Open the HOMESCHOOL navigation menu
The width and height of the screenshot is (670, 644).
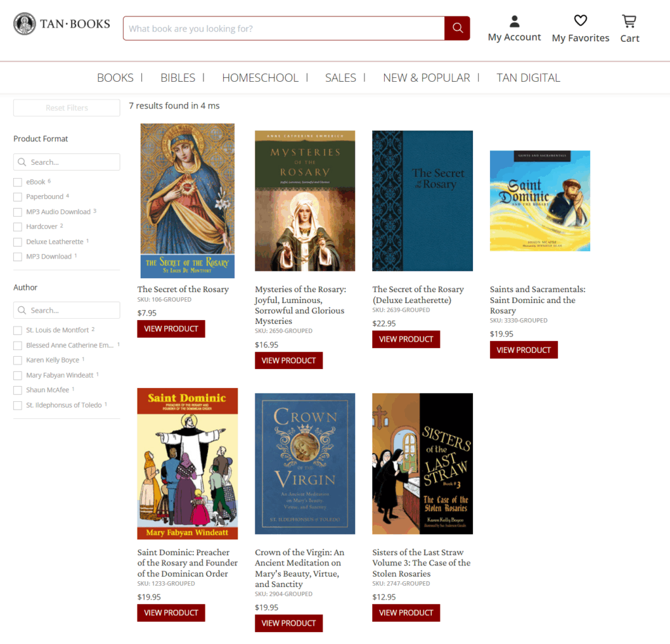[260, 78]
